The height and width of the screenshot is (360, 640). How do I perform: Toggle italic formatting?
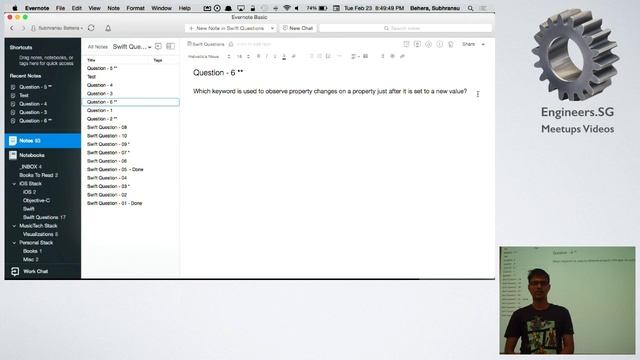click(x=267, y=56)
